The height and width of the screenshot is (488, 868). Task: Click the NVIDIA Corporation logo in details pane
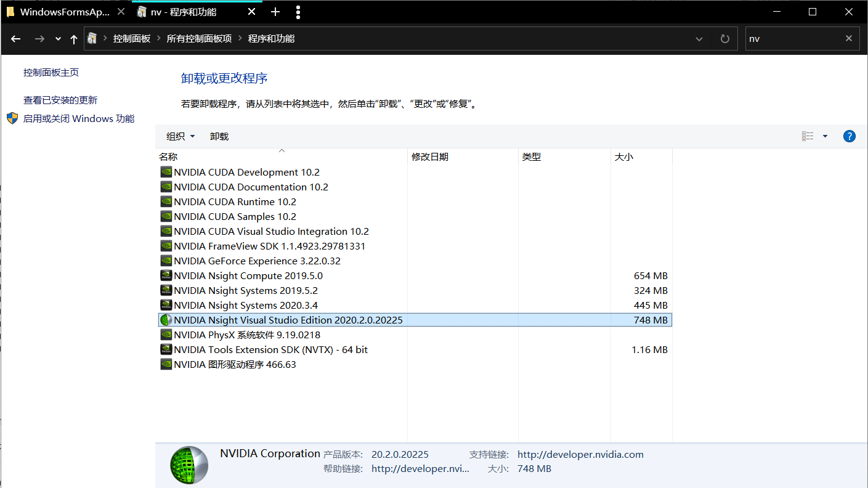[x=189, y=465]
